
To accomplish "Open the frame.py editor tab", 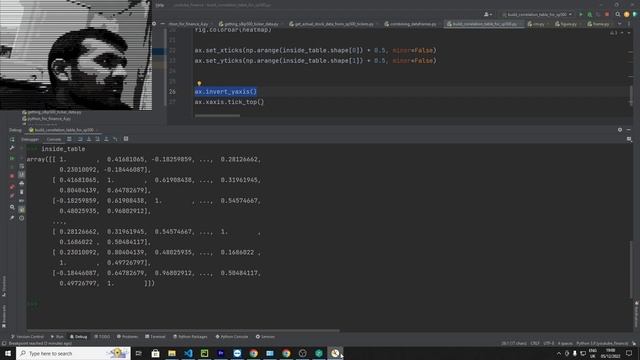I will tap(598, 24).
